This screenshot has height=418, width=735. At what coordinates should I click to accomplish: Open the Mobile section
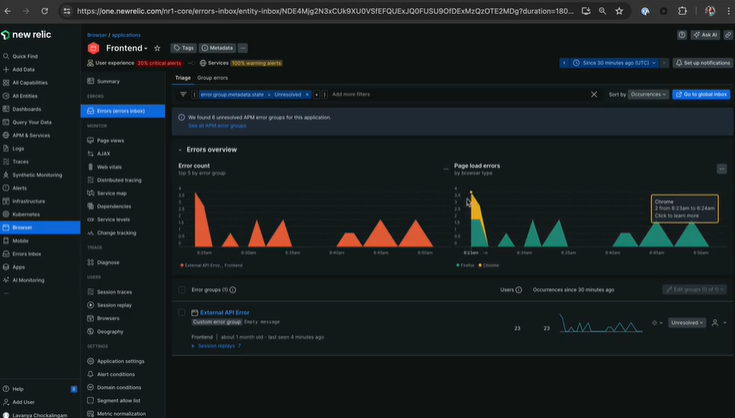(20, 241)
